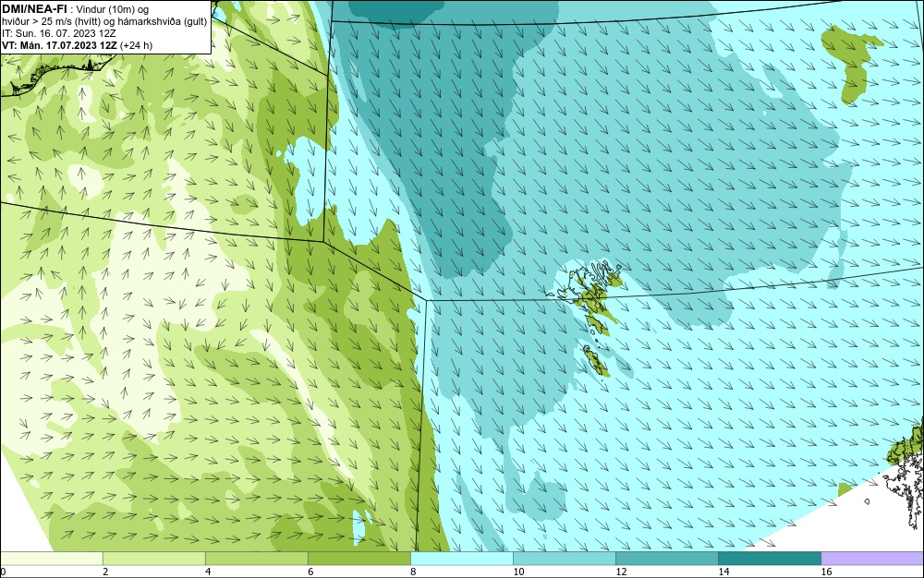This screenshot has width=924, height=578.
Task: Click the 12–14 m/s teal legend swatch
Action: coord(666,559)
